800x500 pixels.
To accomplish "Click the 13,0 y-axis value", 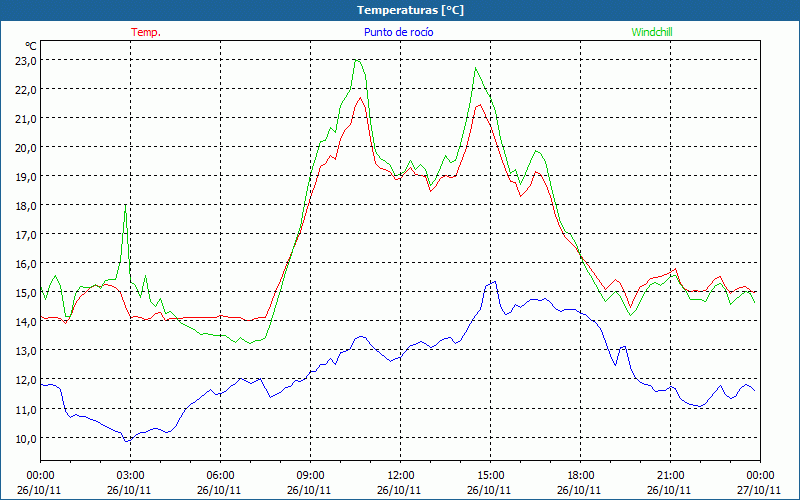I will pyautogui.click(x=26, y=351).
